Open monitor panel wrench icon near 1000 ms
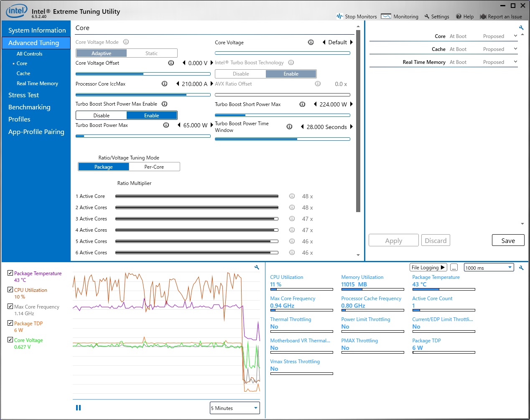 pyautogui.click(x=521, y=268)
